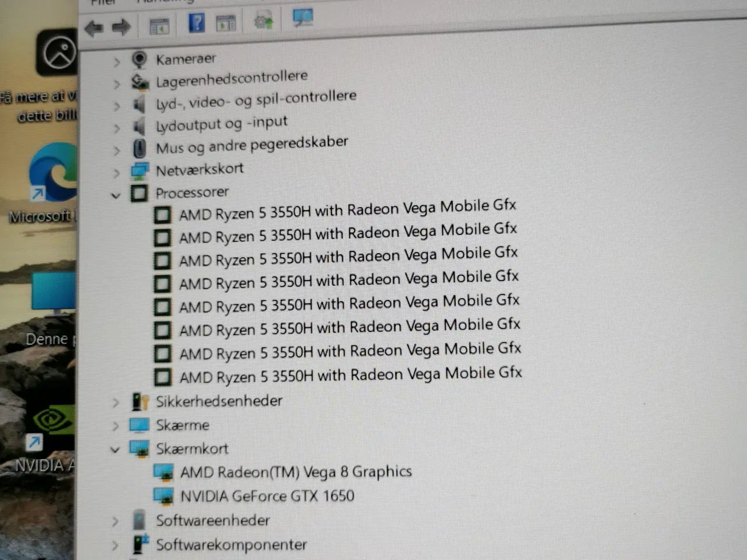This screenshot has height=560, width=747.
Task: Open the Handling menu
Action: coord(165,2)
